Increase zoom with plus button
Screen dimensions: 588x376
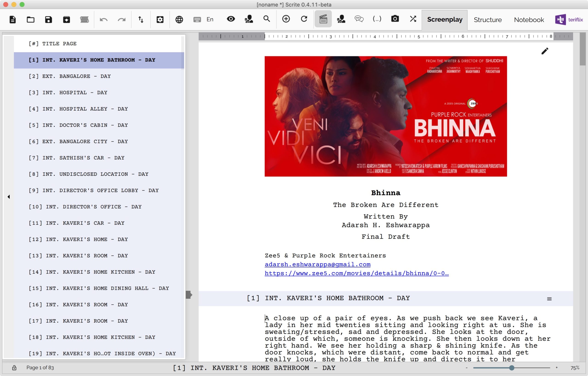tap(557, 368)
